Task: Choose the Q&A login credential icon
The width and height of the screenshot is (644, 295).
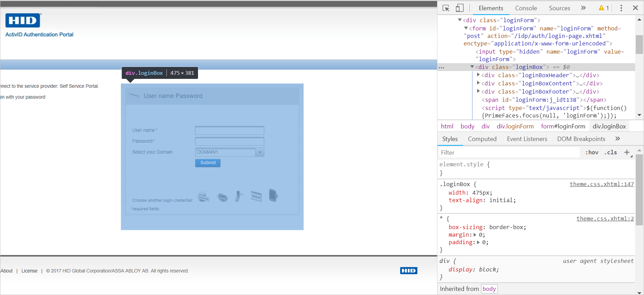Action: pos(256,196)
